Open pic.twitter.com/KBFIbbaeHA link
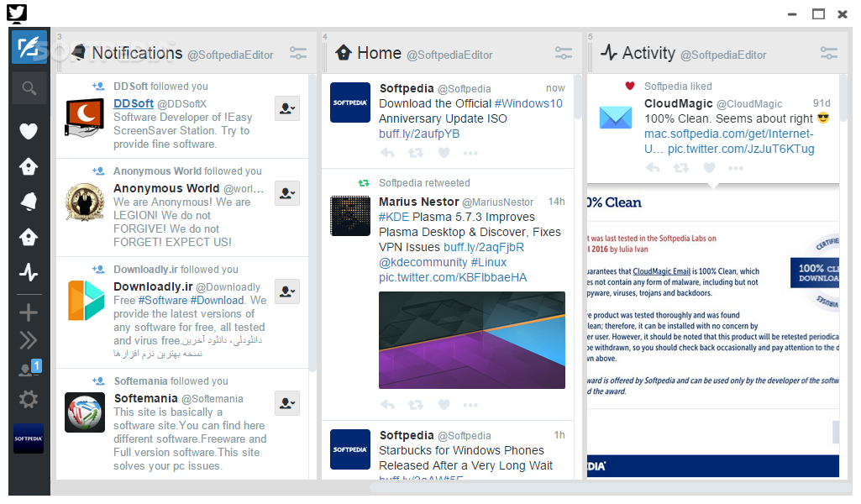This screenshot has width=861, height=504. pos(453,278)
